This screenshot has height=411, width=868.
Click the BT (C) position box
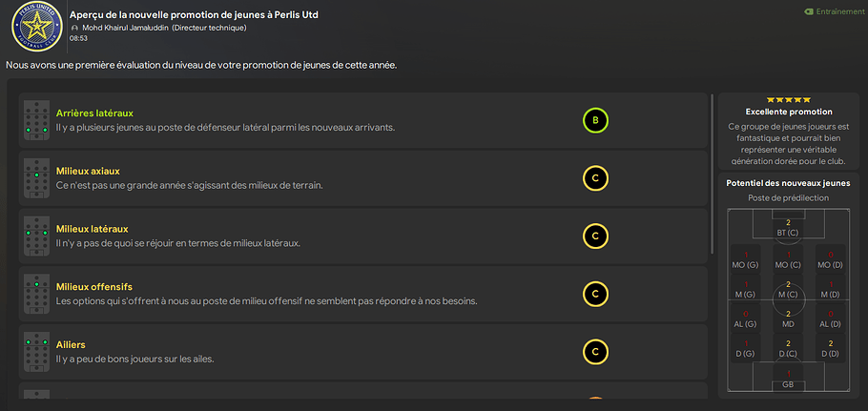click(x=788, y=227)
